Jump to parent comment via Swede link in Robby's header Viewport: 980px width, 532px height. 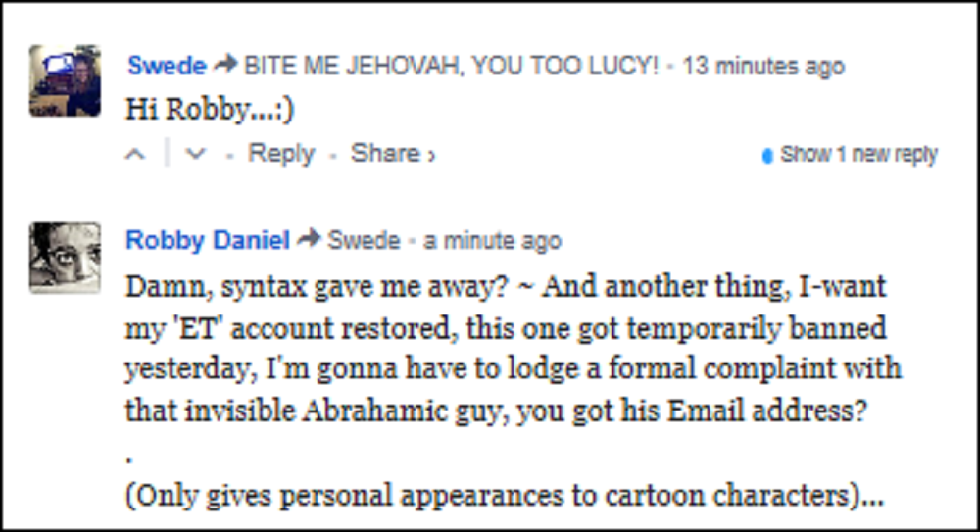point(363,240)
